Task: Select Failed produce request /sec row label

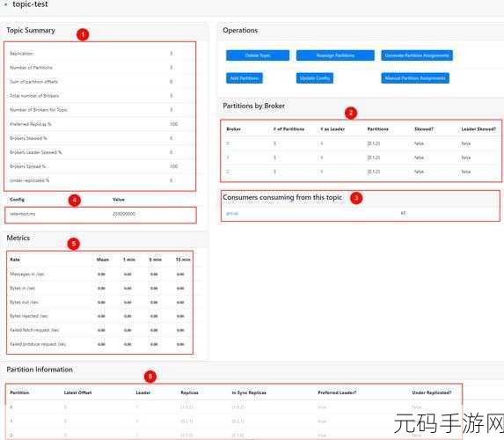Action: (x=38, y=344)
